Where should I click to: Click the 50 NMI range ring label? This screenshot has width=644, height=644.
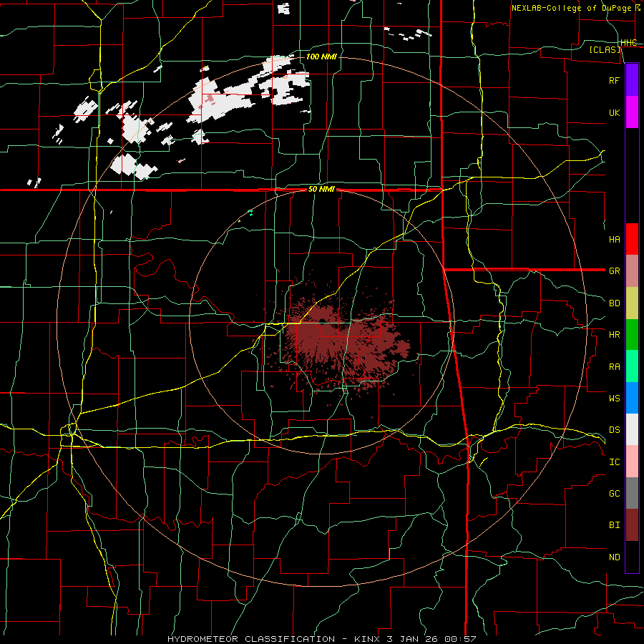coord(321,190)
